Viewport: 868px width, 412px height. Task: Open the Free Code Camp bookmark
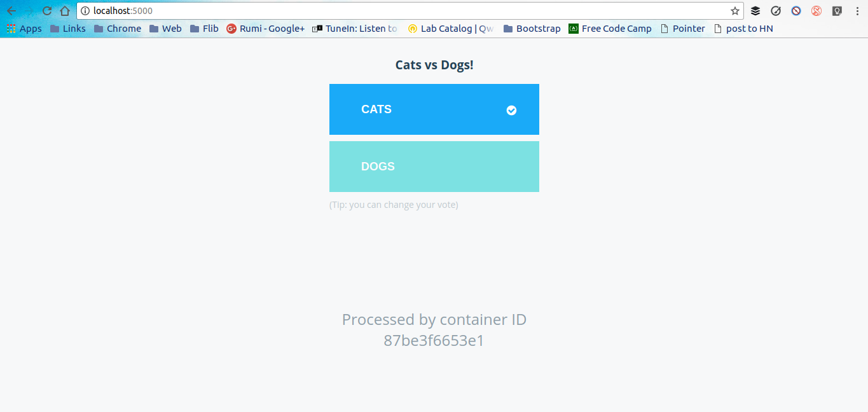(x=610, y=29)
